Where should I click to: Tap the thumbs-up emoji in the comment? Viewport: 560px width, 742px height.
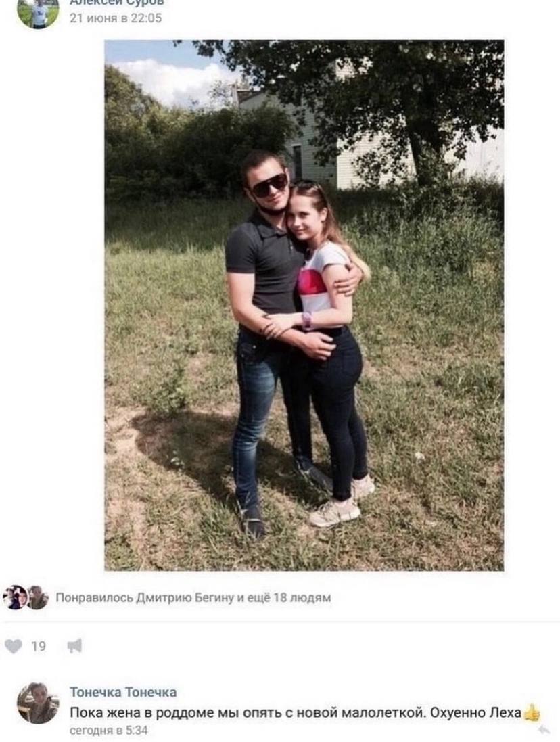coord(532,713)
